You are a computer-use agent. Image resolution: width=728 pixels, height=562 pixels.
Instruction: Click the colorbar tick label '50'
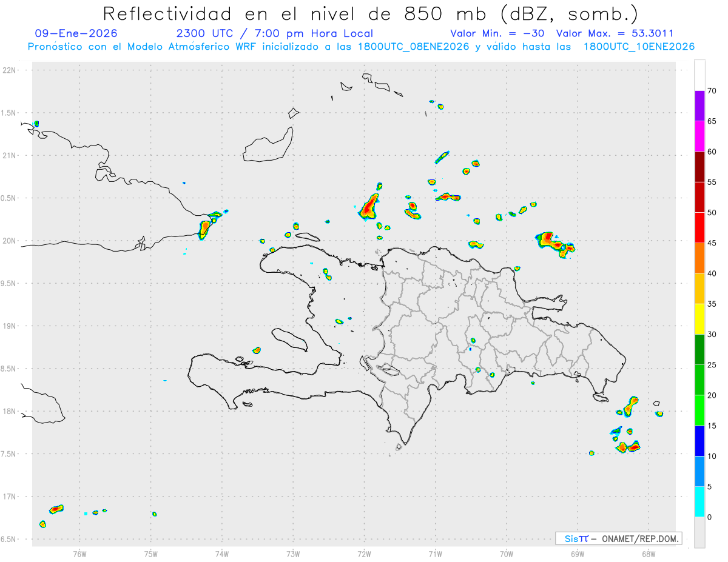(x=712, y=213)
